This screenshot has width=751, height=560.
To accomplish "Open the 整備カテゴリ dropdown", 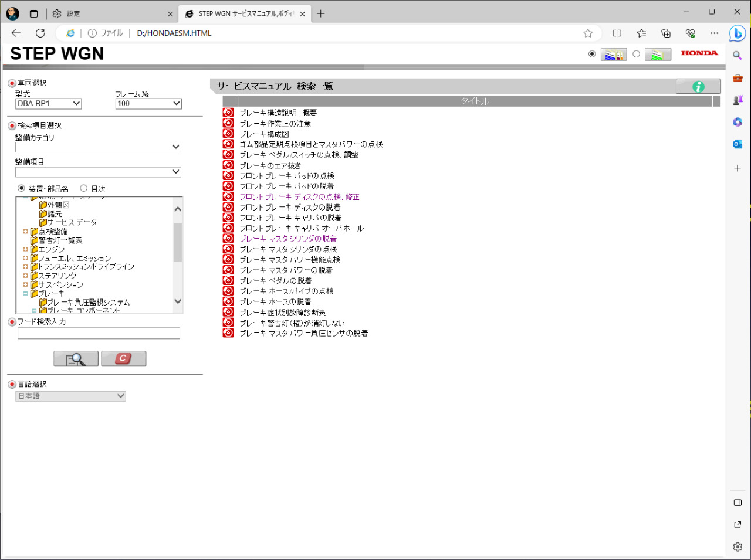I will pos(98,147).
